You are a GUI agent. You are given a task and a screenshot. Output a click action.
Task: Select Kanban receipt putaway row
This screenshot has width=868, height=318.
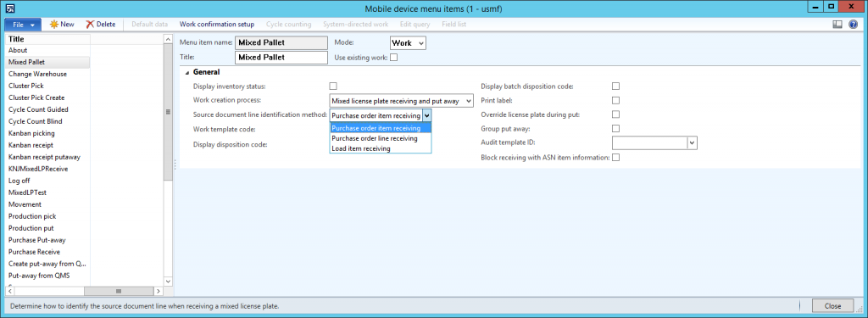(x=47, y=157)
